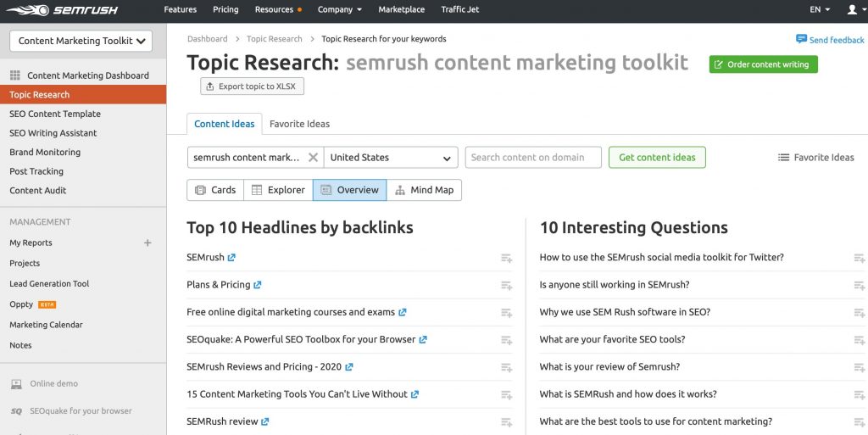This screenshot has height=435, width=868.
Task: Open the Pricing page in top navigation
Action: click(225, 9)
